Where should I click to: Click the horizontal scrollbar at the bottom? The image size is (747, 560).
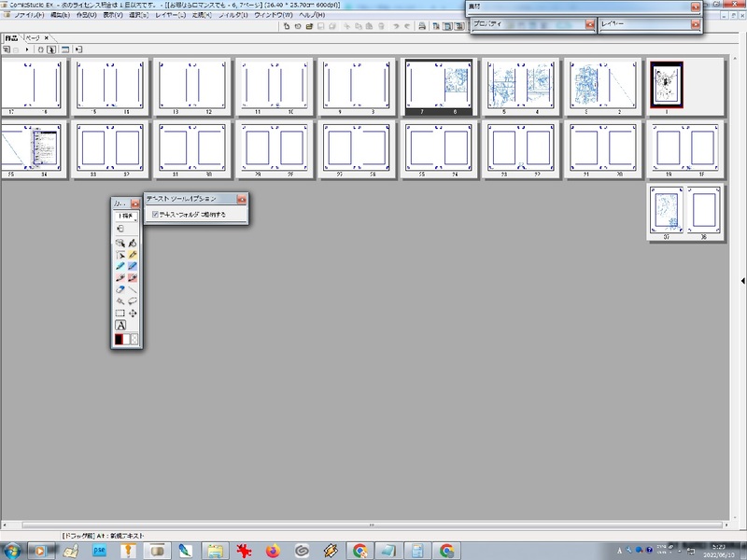click(372, 525)
